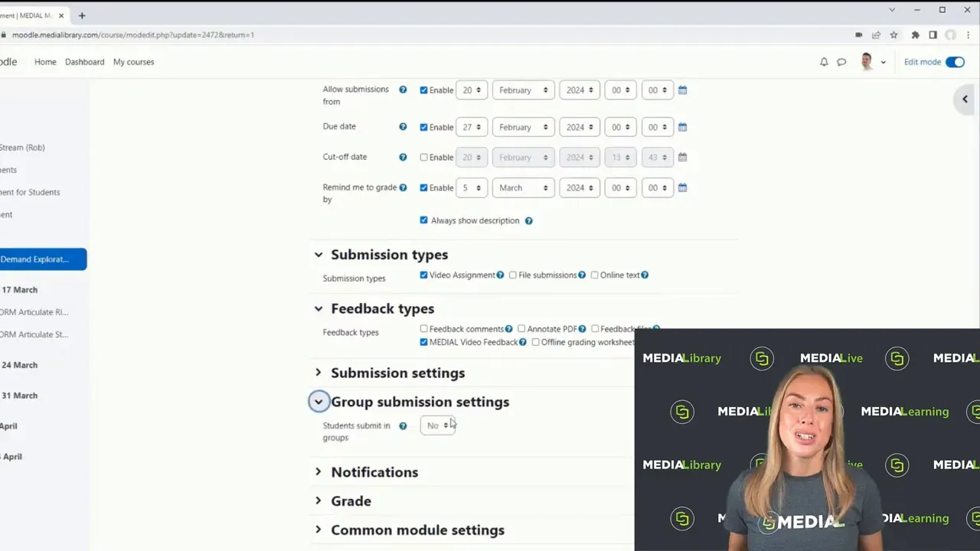Expand Common module settings section
This screenshot has height=551, width=980.
[318, 530]
